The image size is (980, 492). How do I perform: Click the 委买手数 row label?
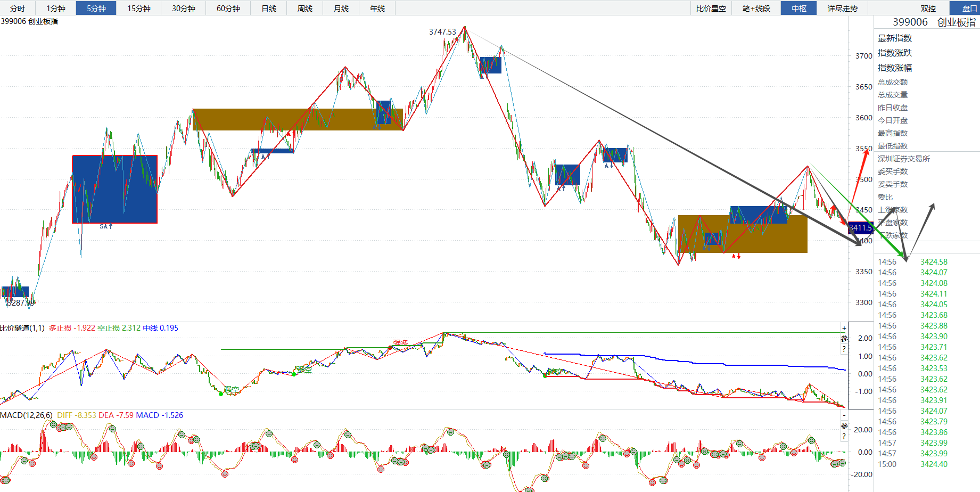click(x=893, y=171)
